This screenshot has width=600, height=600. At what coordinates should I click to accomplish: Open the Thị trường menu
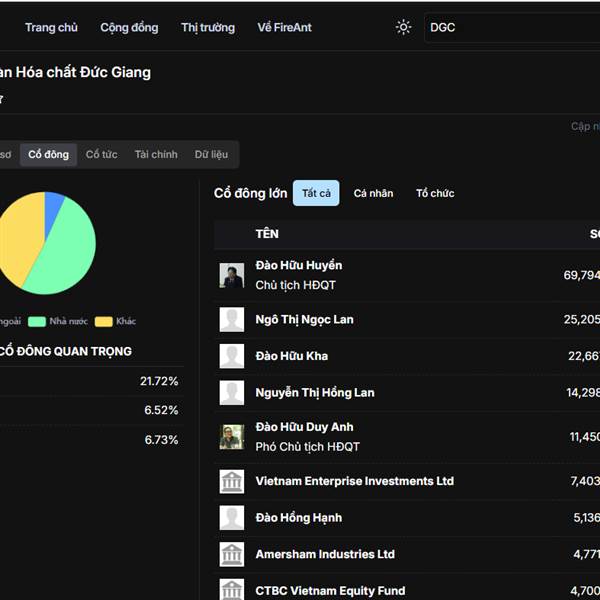(208, 27)
